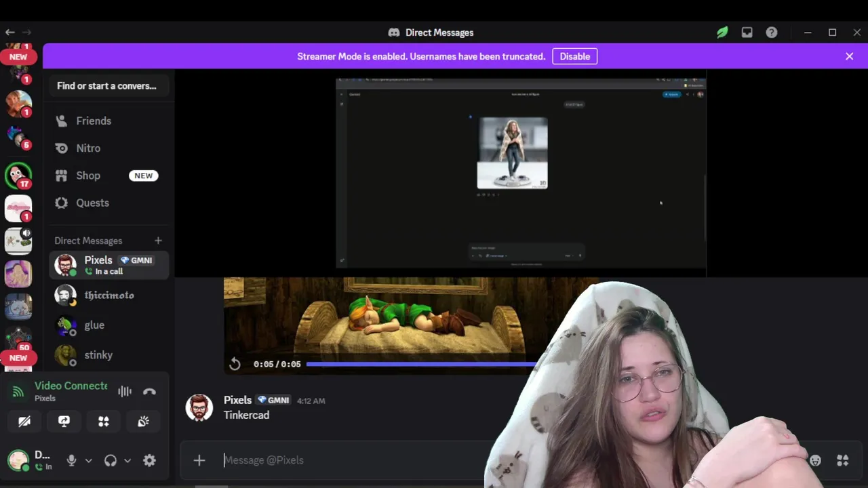This screenshot has height=488, width=868.
Task: Expand microphone input options arrow
Action: click(x=88, y=461)
